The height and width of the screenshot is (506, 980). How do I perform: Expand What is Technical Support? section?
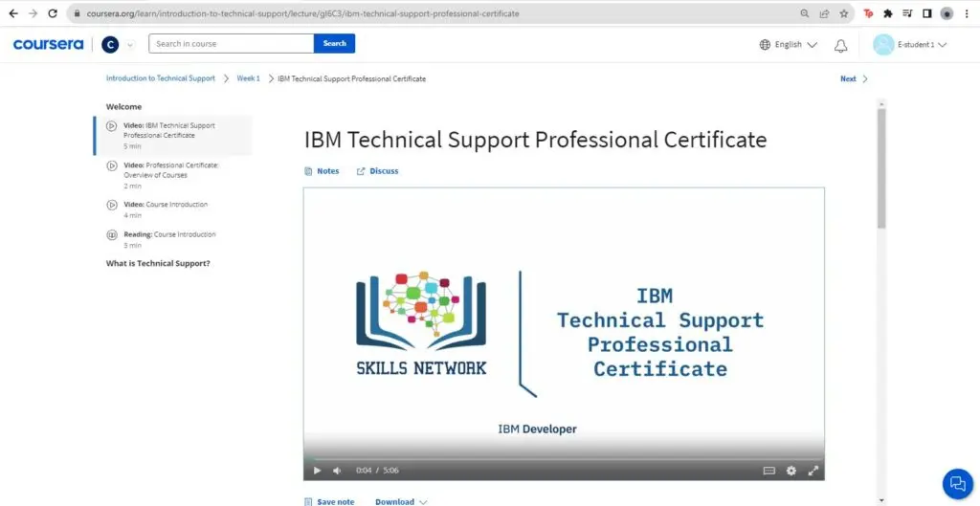(x=158, y=264)
